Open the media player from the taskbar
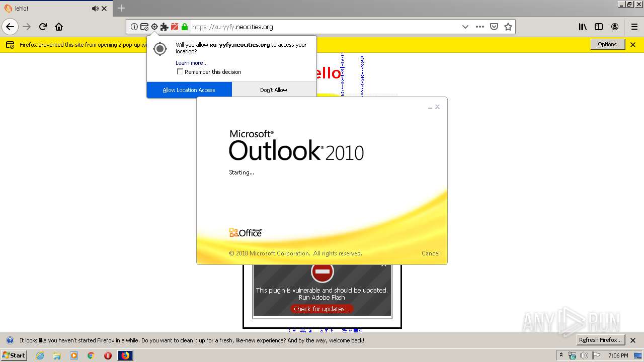Image resolution: width=644 pixels, height=362 pixels. 74,355
